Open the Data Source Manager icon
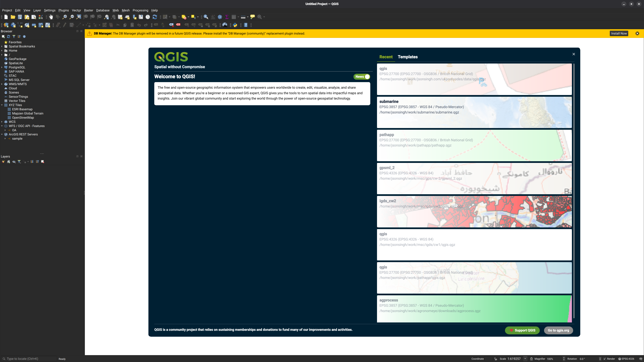644x362 pixels. [6, 25]
